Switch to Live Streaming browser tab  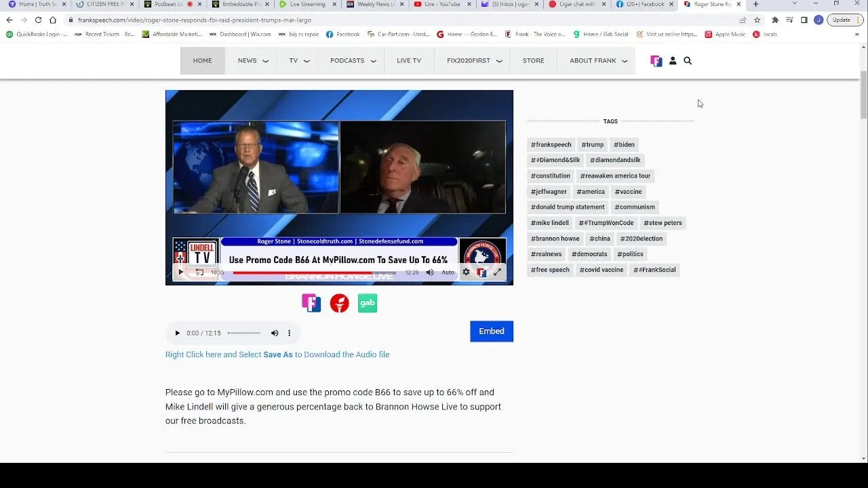[x=307, y=4]
